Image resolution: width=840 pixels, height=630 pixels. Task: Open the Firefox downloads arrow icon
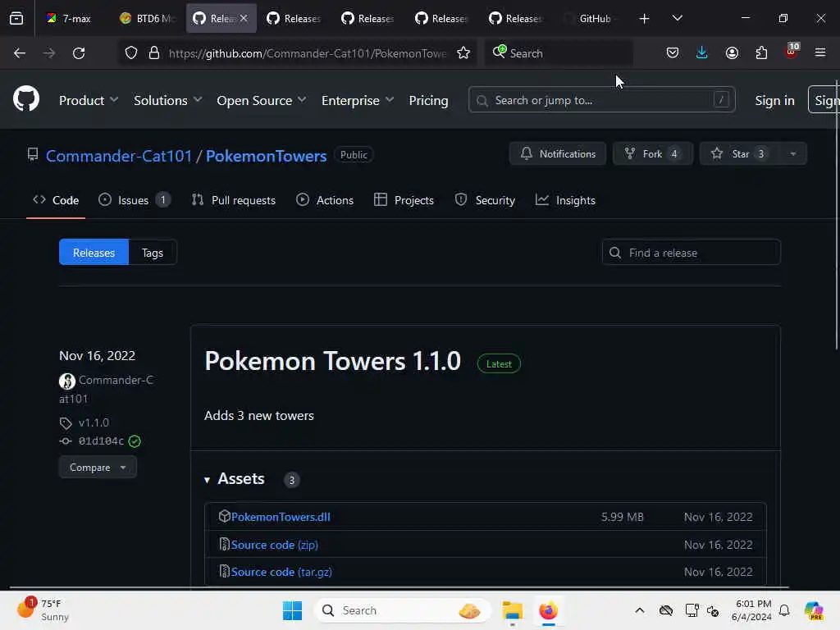pos(702,52)
